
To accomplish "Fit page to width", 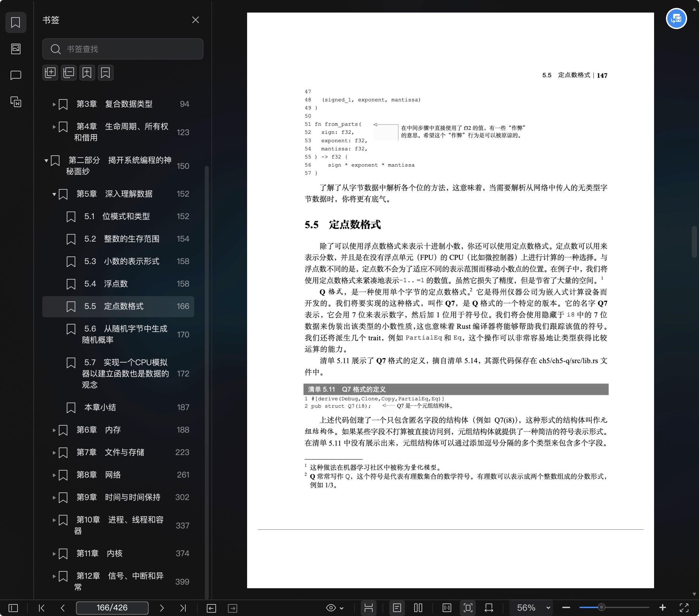I will [x=489, y=608].
